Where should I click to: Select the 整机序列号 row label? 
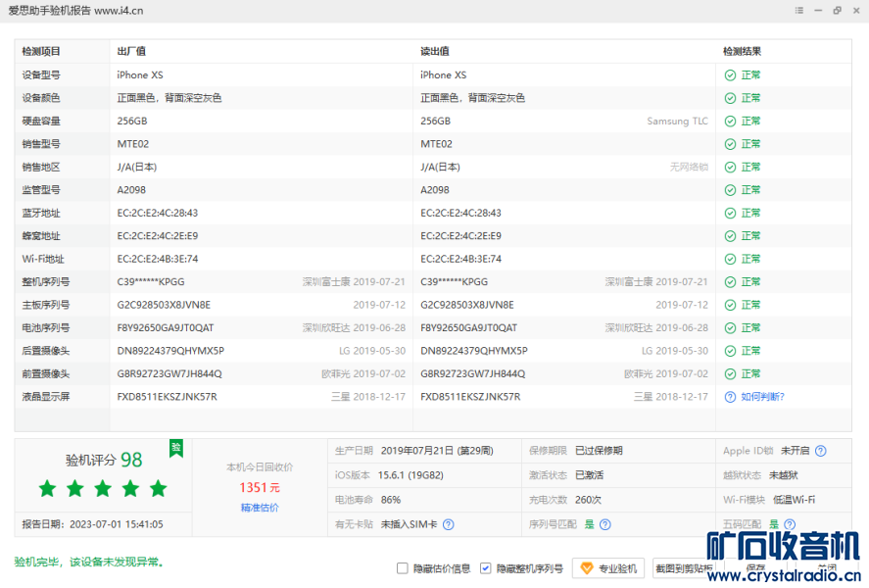click(46, 282)
